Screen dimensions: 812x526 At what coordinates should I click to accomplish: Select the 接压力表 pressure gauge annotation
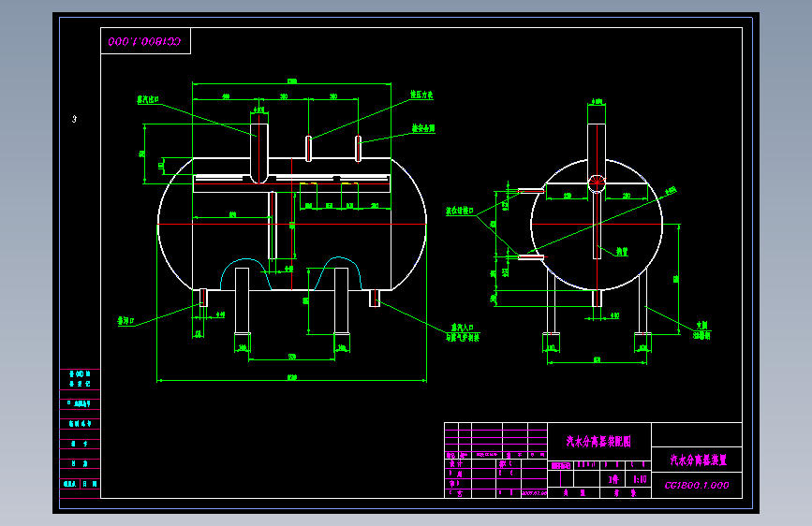(x=421, y=95)
